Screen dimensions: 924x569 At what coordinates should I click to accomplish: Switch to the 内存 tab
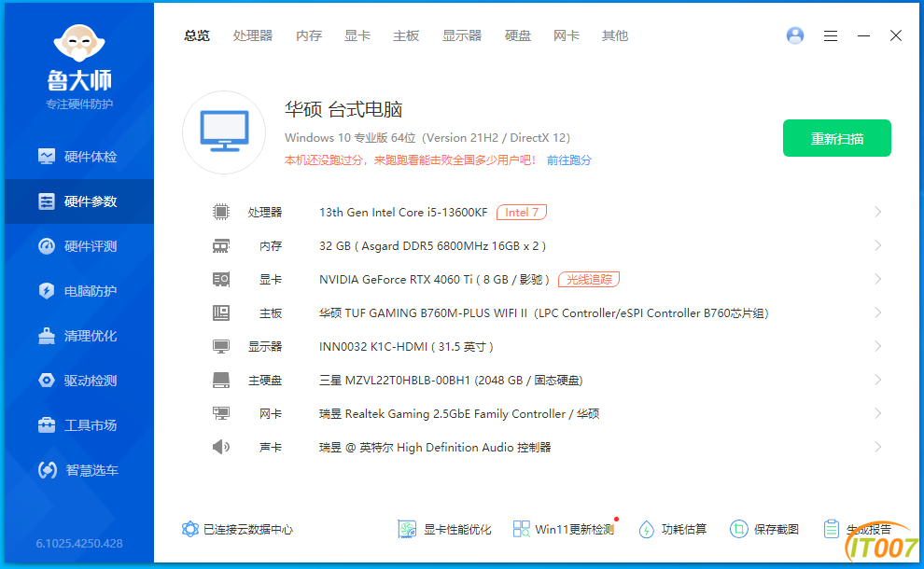309,36
